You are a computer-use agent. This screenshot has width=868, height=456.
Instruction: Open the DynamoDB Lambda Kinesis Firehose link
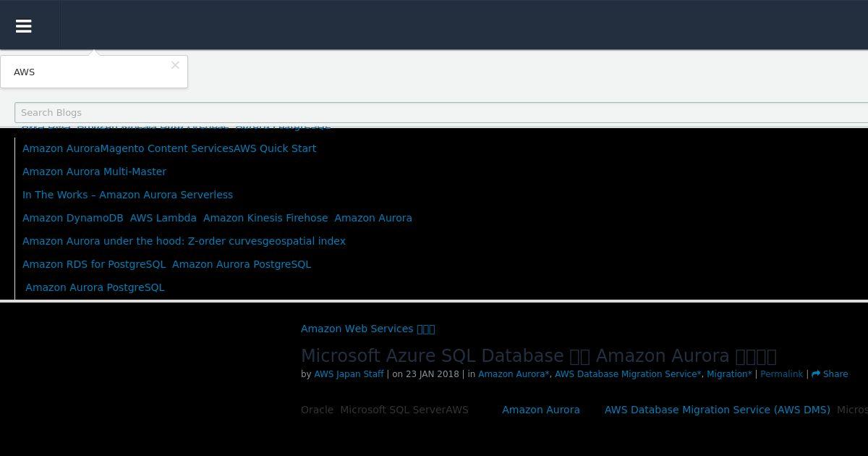tap(217, 218)
